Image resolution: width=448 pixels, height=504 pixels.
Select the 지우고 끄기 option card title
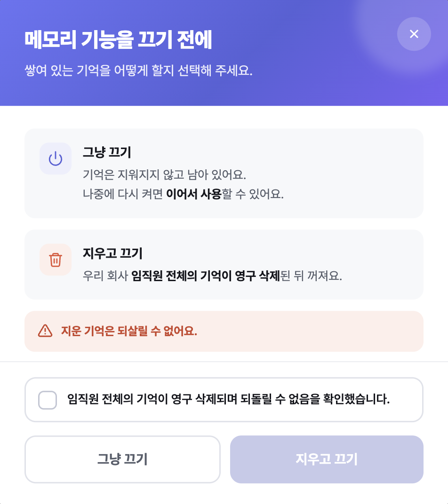112,253
